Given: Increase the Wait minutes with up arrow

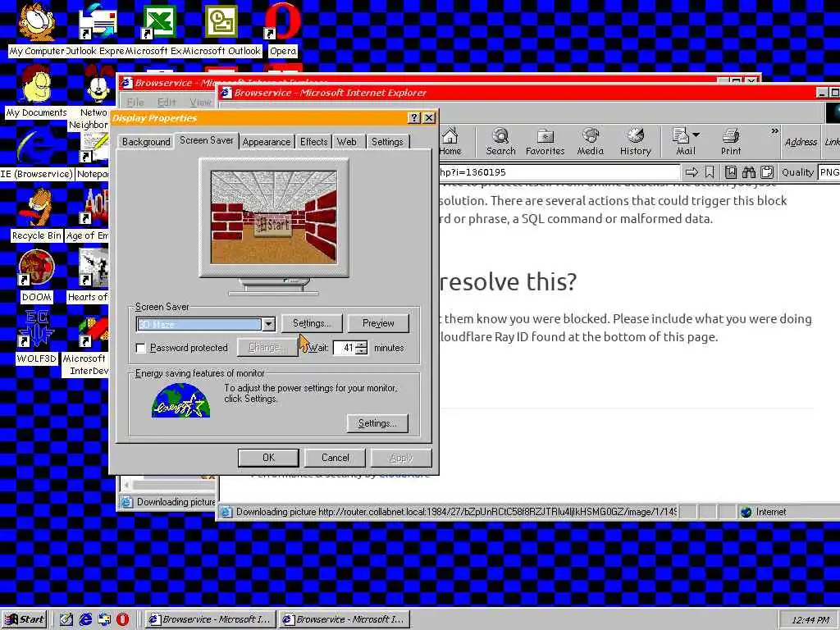Looking at the screenshot, I should [x=362, y=344].
